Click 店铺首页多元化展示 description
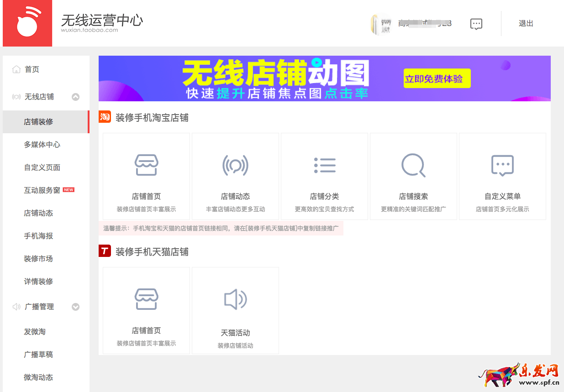 (502, 209)
